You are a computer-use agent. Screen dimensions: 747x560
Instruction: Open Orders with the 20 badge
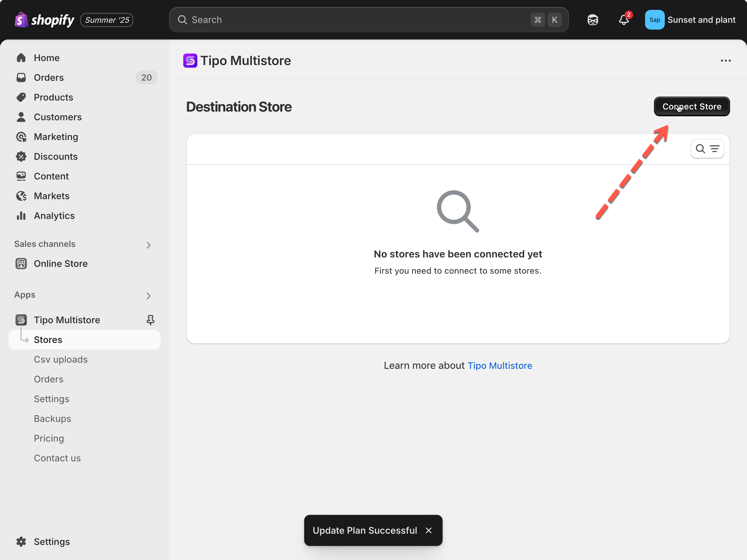[x=49, y=78]
